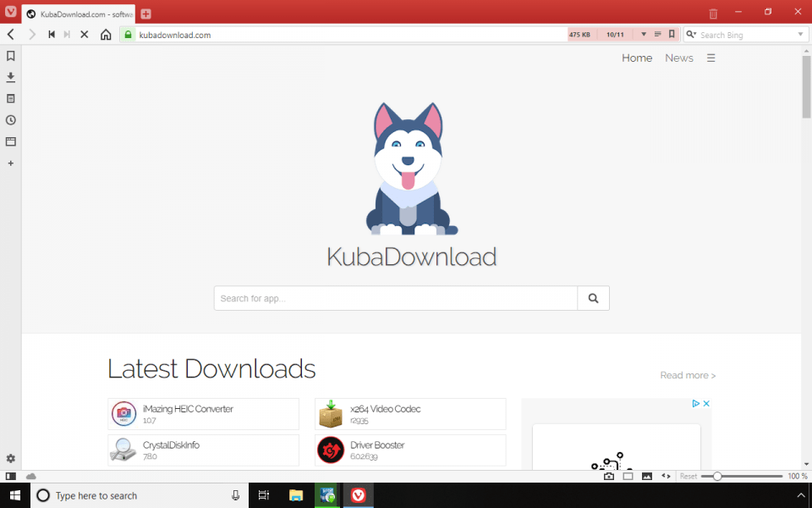Expand the search field history arrow
Viewport: 812px width, 508px height.
click(801, 35)
